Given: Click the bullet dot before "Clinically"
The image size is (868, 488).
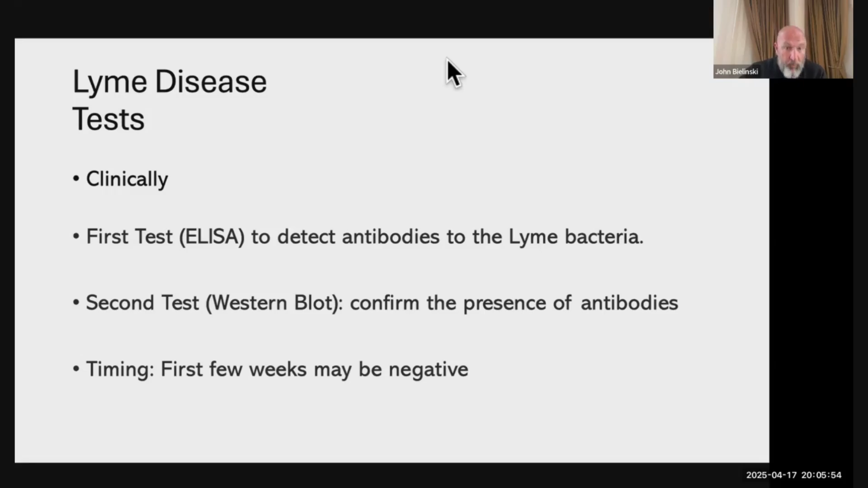Looking at the screenshot, I should tap(76, 179).
